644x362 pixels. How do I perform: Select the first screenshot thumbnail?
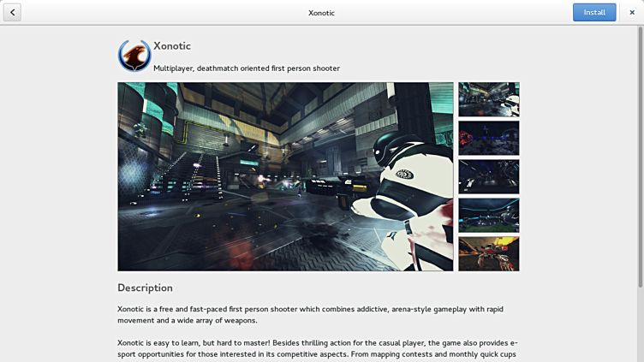pos(488,99)
